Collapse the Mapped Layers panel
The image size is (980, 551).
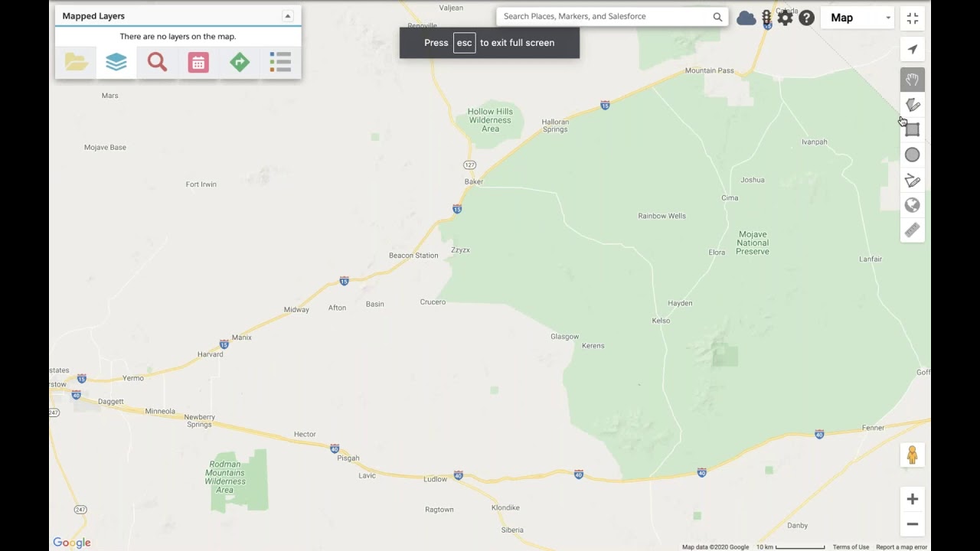coord(288,16)
